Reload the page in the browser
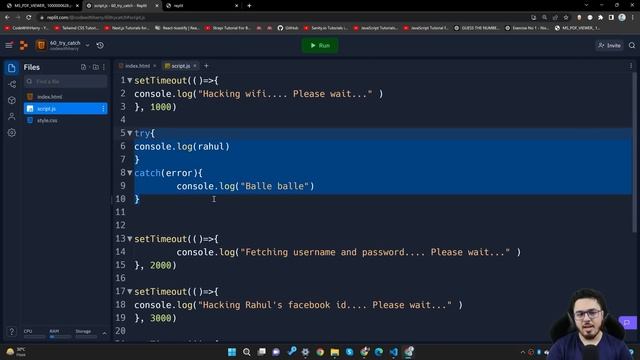The width and height of the screenshot is (640, 360). coord(29,17)
